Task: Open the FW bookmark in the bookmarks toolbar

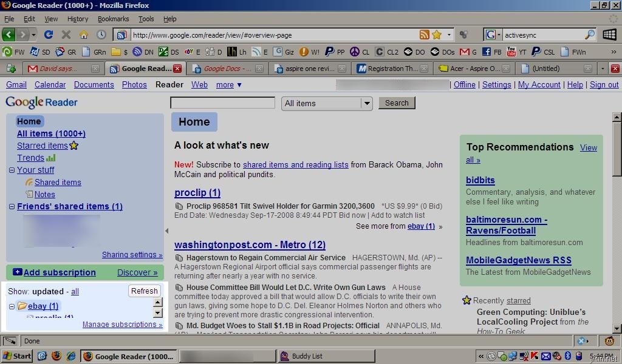Action: (13, 52)
